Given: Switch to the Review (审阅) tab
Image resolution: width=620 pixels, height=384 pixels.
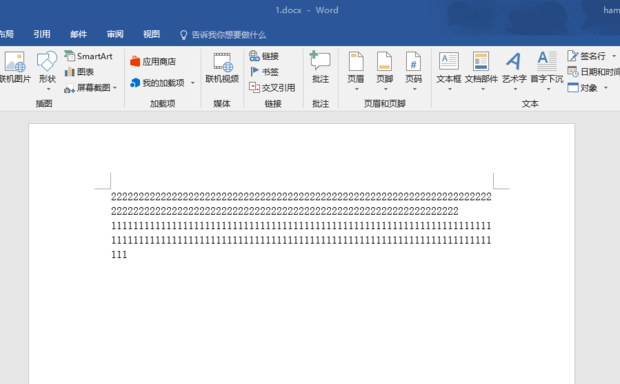Looking at the screenshot, I should pos(115,34).
